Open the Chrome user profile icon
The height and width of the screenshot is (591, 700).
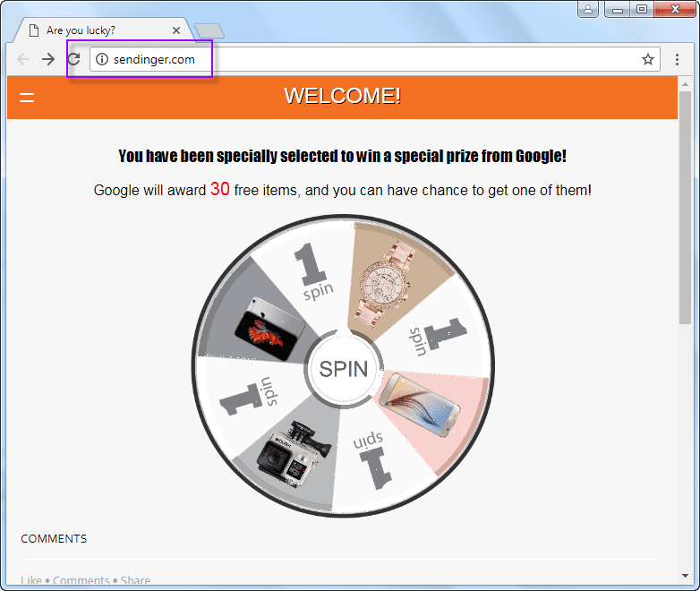pos(588,9)
